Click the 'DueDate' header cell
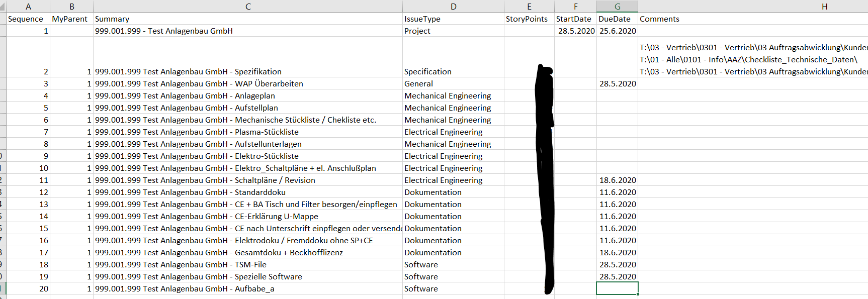 617,19
